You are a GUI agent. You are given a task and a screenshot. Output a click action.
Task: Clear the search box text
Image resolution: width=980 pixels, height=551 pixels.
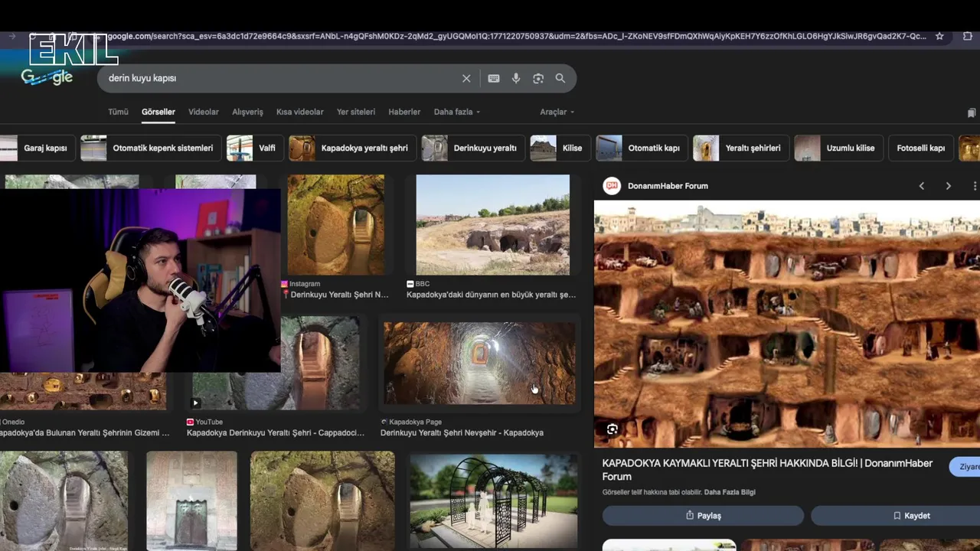[x=466, y=78]
